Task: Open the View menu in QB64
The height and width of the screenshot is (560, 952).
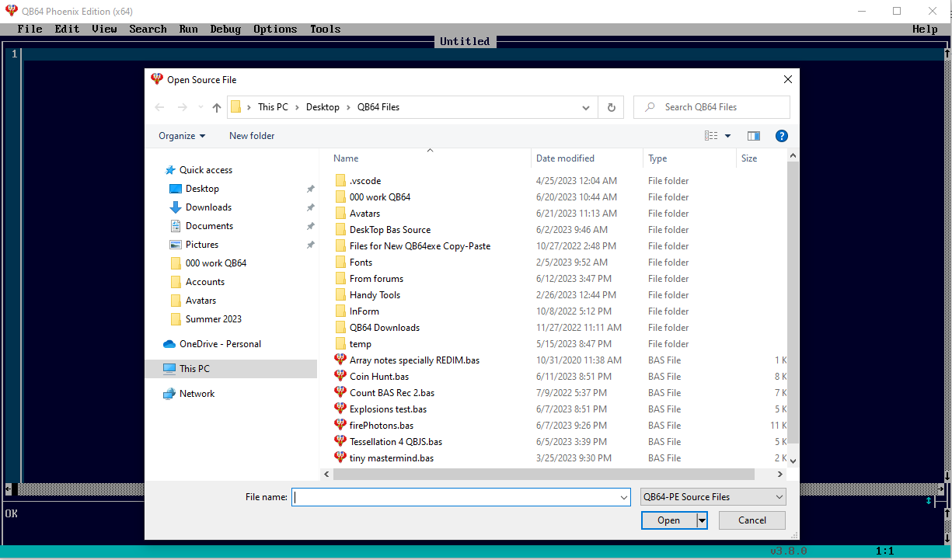Action: [x=104, y=30]
